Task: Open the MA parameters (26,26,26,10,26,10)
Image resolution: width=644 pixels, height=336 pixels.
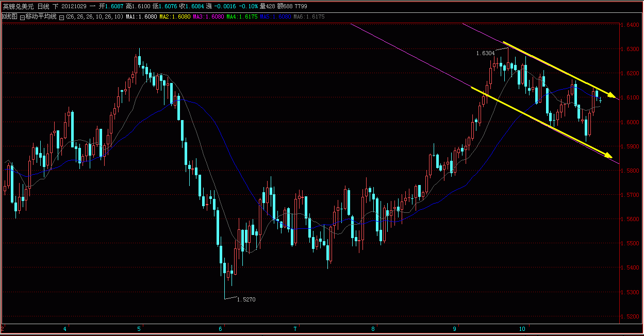Action: click(x=94, y=16)
